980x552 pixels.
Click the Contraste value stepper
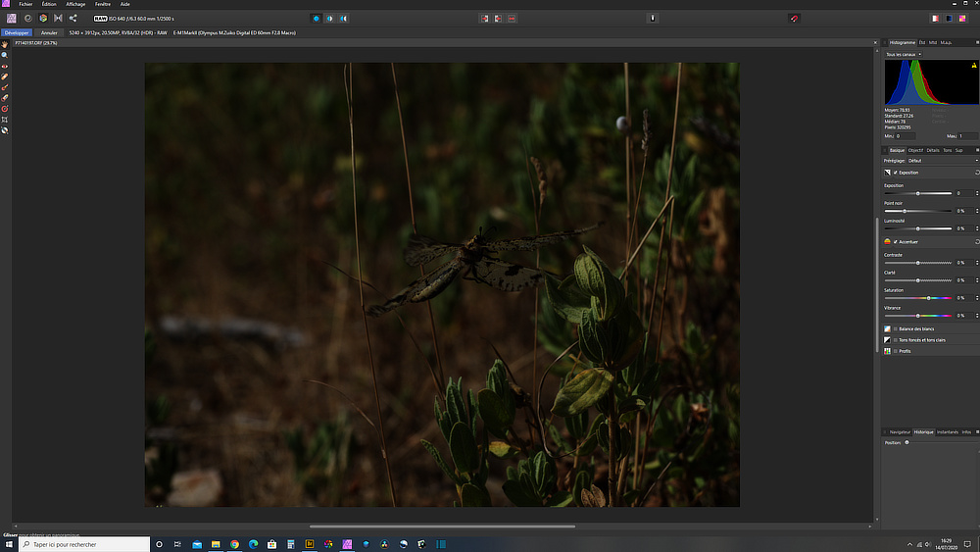(977, 263)
